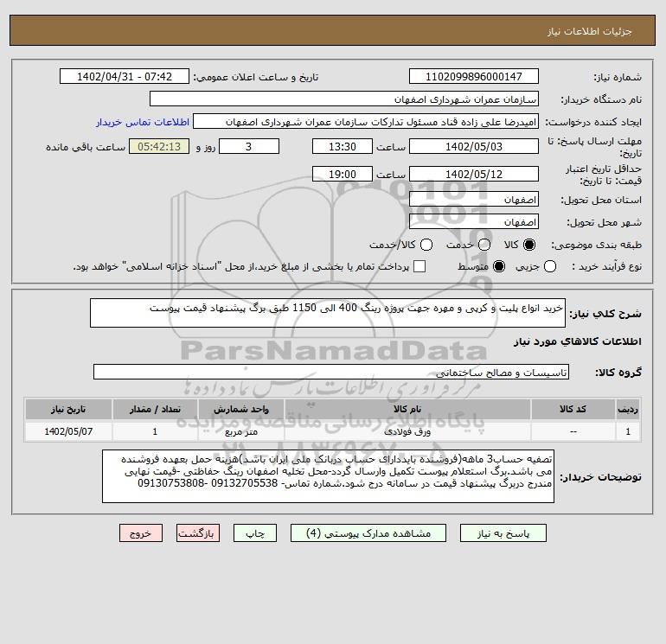
Task: Click the price validity date 1402/05/12
Action: click(x=474, y=174)
